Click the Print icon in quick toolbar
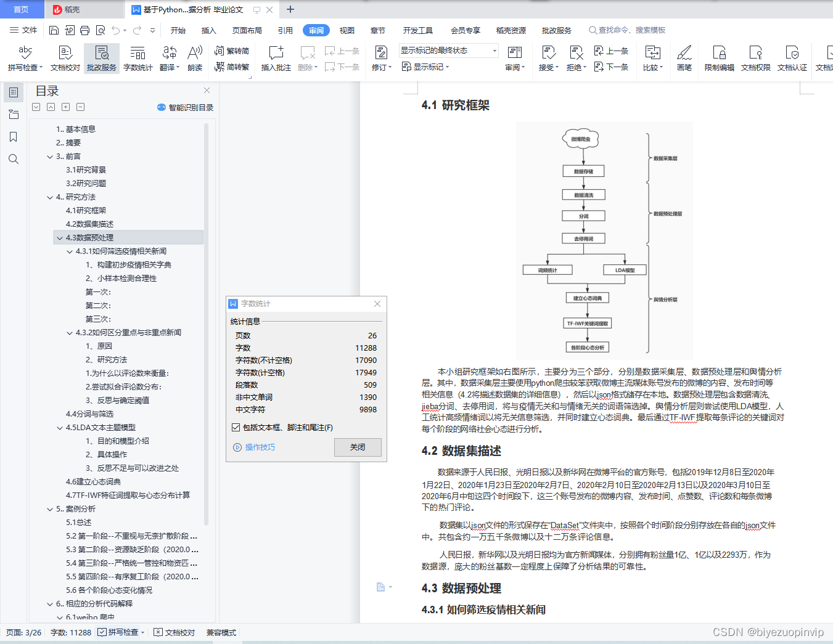Viewport: 833px width, 644px height. 85,30
